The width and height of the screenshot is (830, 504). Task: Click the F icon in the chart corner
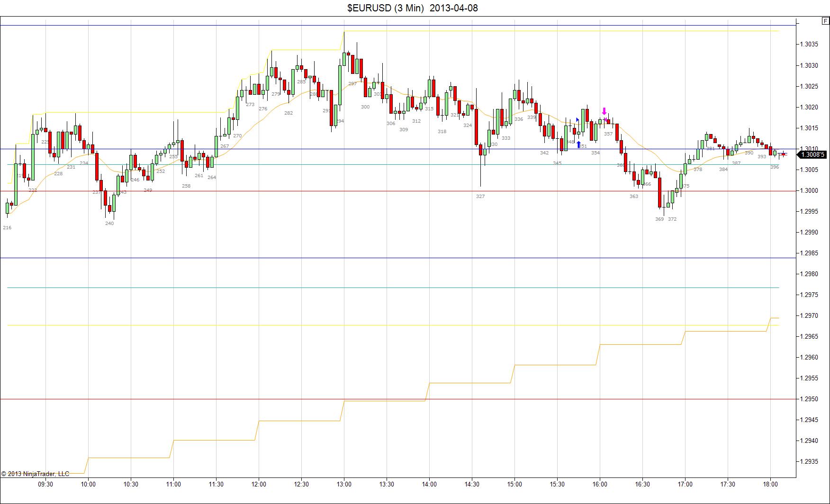[825, 21]
